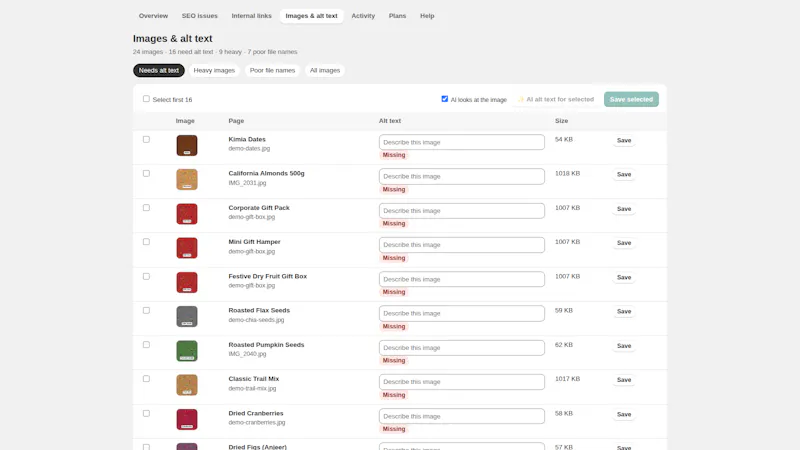This screenshot has width=800, height=450.
Task: Open the Corporate Gift Pack thumbnail
Action: pyautogui.click(x=187, y=214)
